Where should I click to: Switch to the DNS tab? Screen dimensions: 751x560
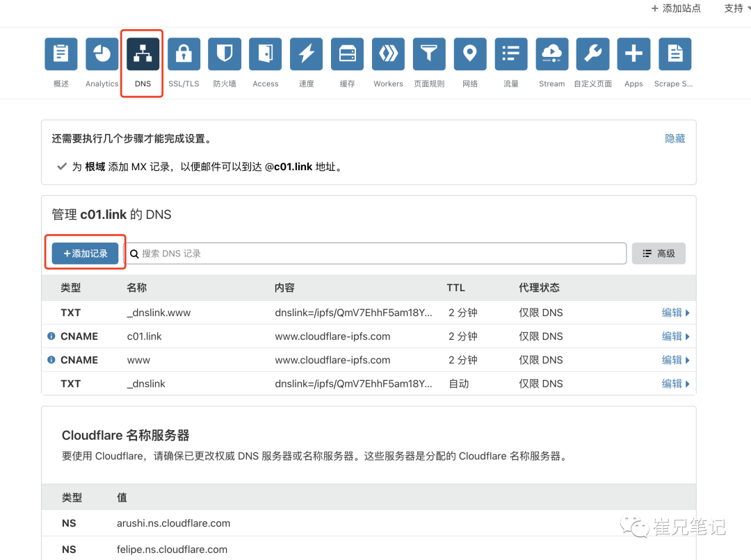coord(143,54)
